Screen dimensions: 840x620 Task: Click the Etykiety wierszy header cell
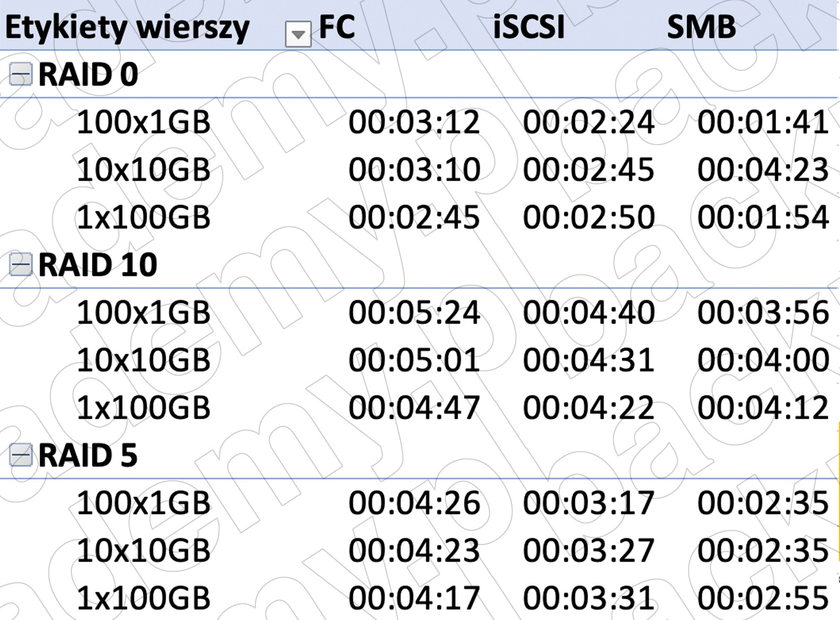click(x=127, y=28)
